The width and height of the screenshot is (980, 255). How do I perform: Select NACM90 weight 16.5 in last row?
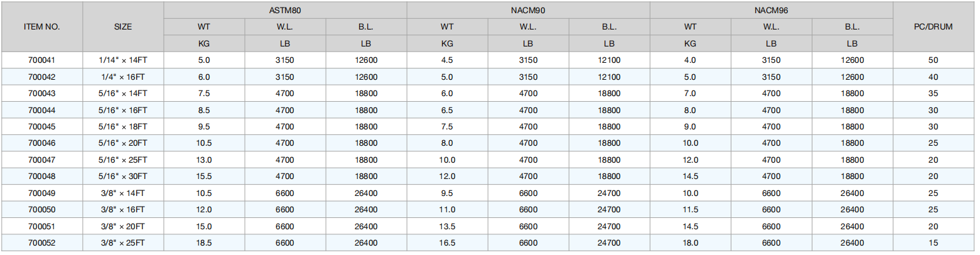pos(447,242)
